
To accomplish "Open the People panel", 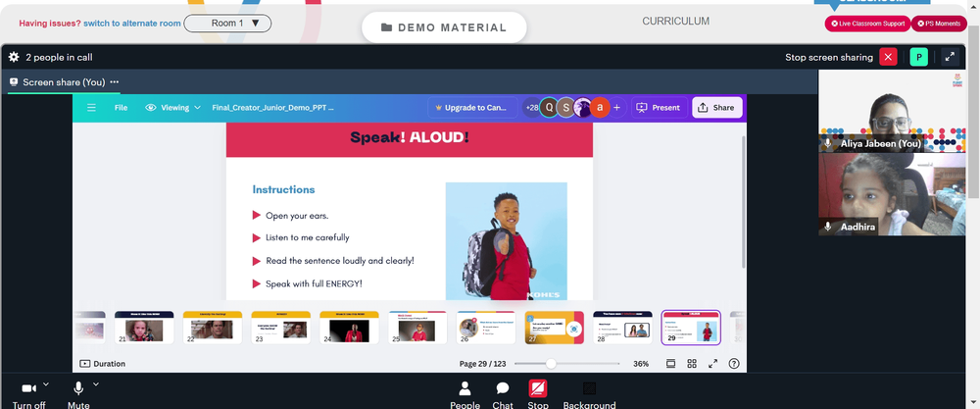I will (x=465, y=395).
